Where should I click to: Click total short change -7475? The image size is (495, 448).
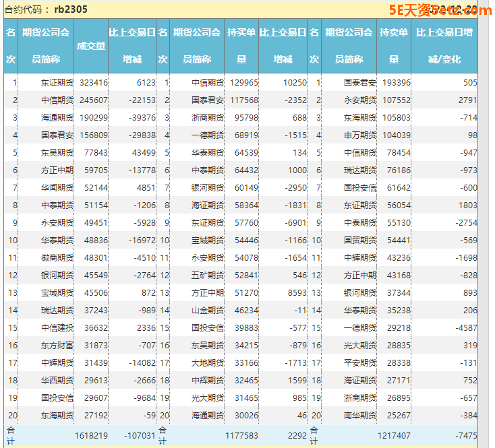466,436
